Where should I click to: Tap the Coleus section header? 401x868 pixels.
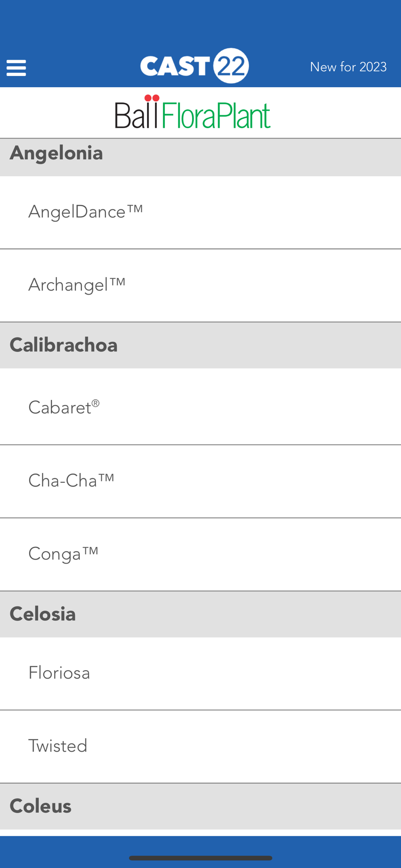pos(200,806)
